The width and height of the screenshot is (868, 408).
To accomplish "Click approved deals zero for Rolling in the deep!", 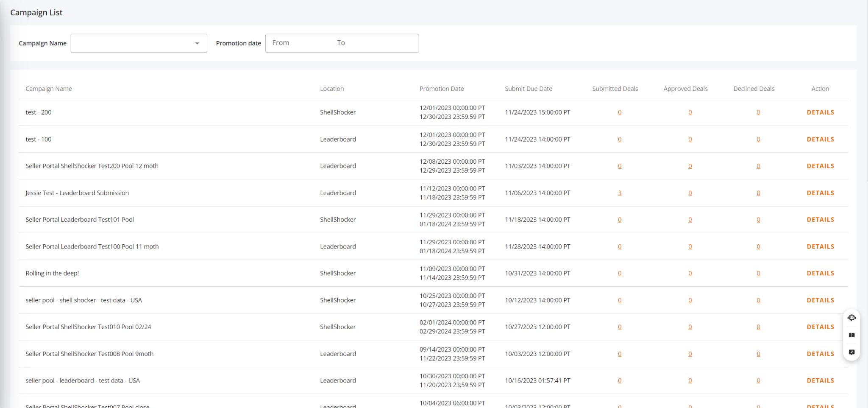I will click(690, 273).
